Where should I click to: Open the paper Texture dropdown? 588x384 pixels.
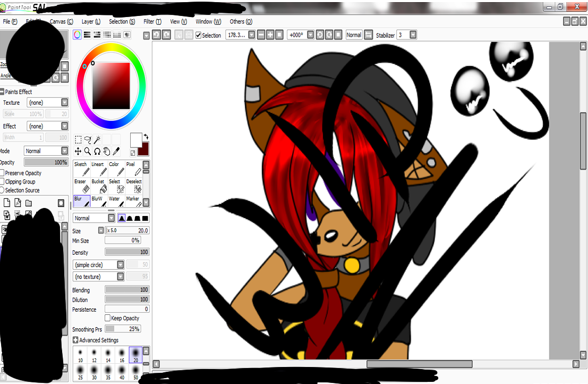click(x=64, y=103)
